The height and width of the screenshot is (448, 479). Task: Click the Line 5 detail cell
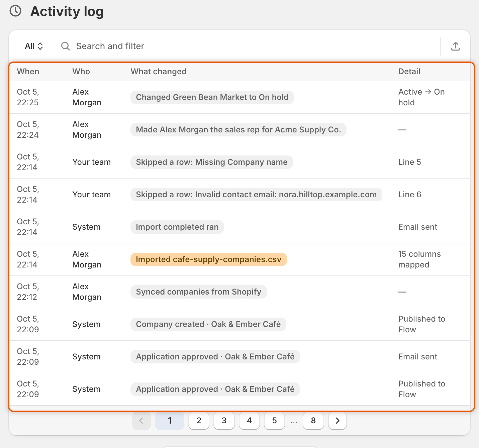[409, 162]
